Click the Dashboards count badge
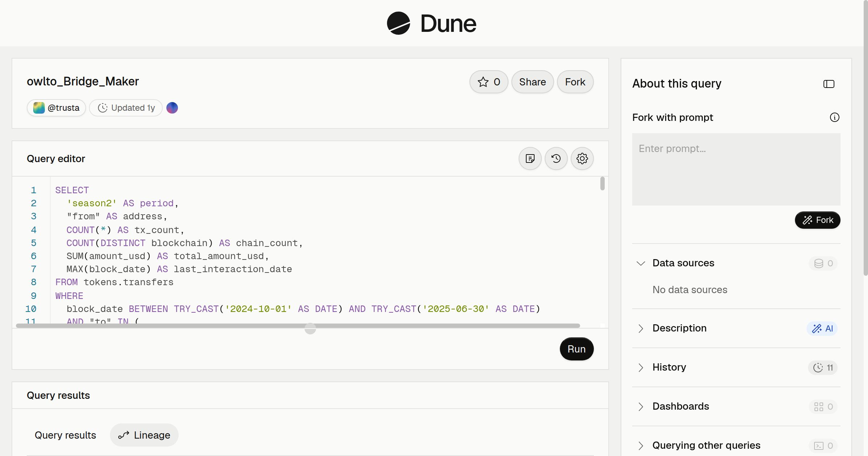Image resolution: width=868 pixels, height=456 pixels. point(823,406)
